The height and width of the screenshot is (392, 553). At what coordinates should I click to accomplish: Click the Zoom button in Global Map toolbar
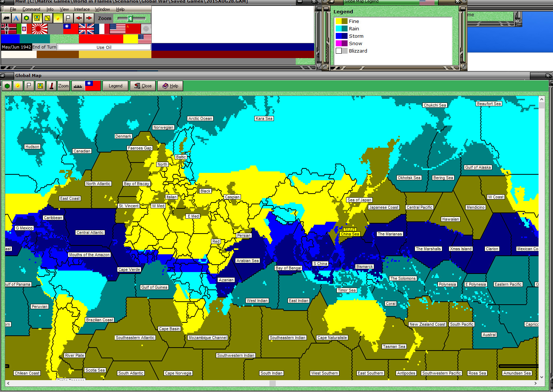click(x=63, y=86)
